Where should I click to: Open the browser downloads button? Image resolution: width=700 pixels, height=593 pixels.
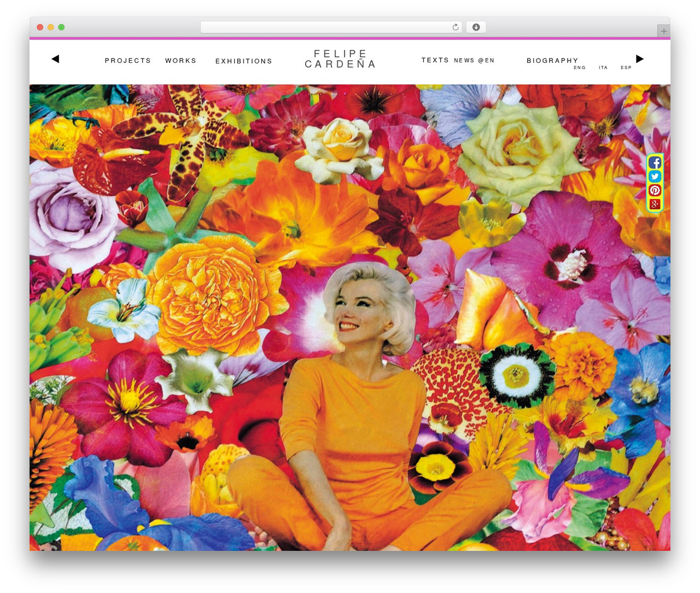476,27
